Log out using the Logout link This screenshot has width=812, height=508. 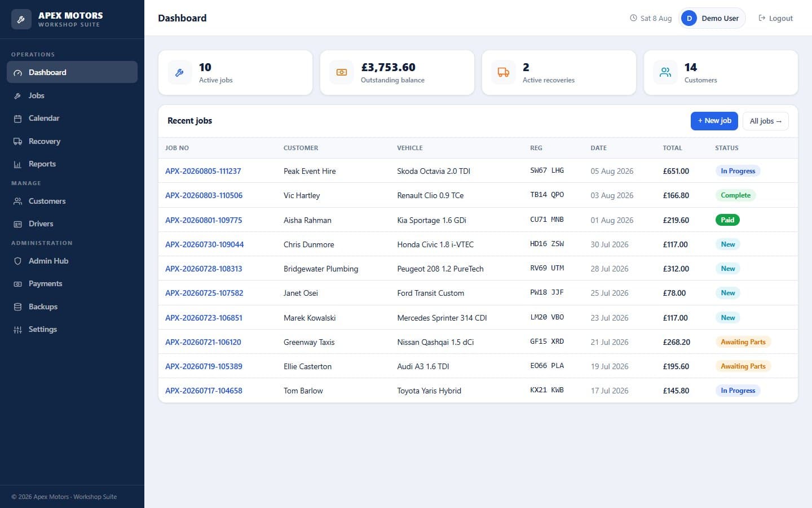point(776,18)
